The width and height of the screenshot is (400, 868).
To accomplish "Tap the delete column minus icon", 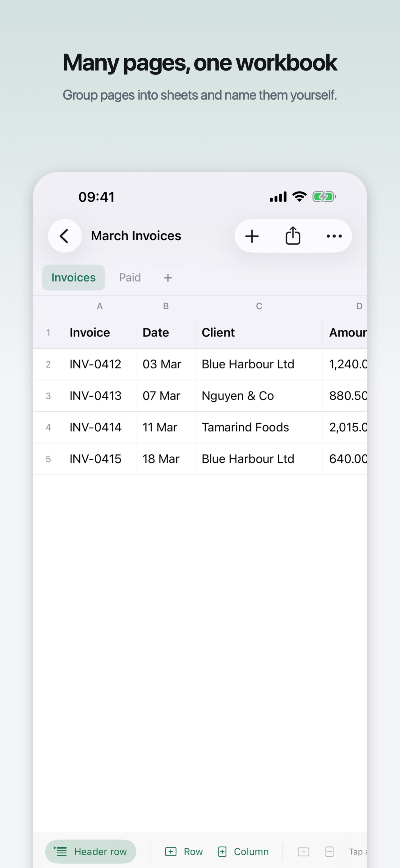I will 329,852.
